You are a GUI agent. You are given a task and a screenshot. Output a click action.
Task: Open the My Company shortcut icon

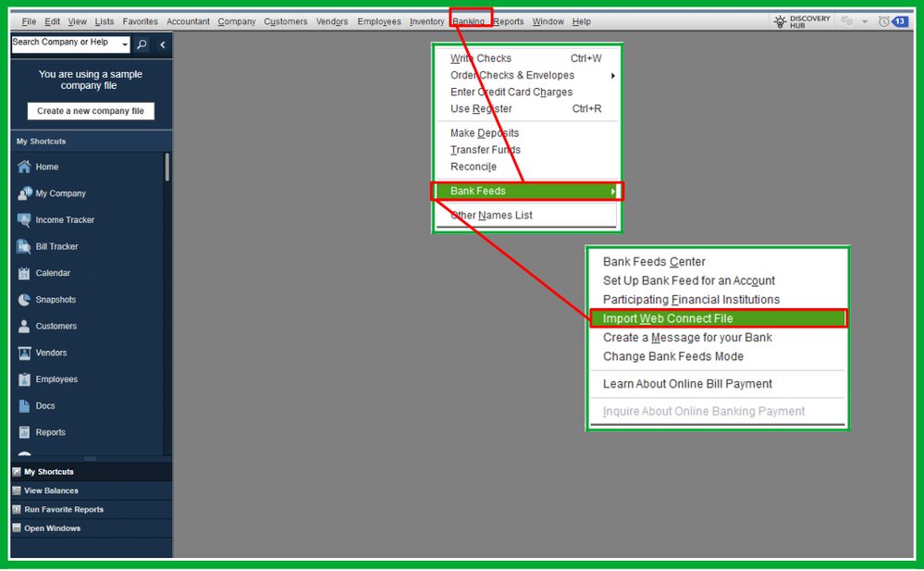24,193
